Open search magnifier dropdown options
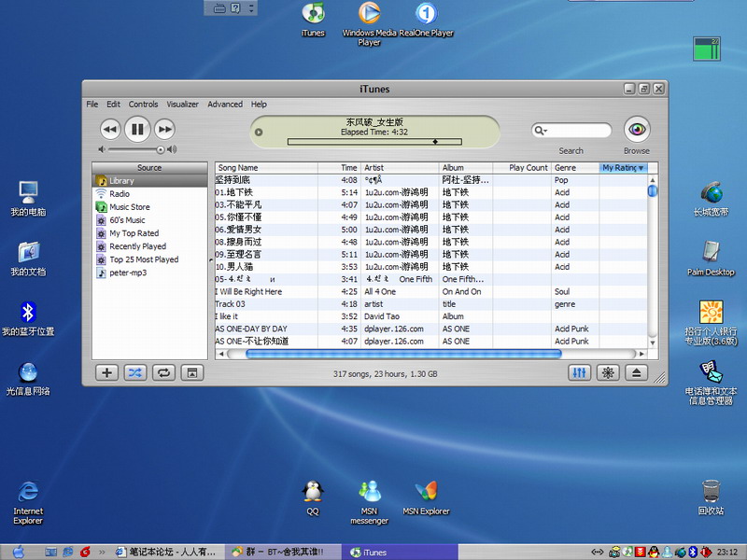Viewport: 747px width, 560px height. tap(541, 130)
